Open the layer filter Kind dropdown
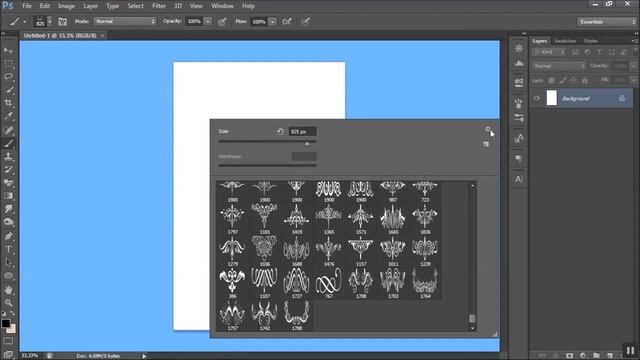This screenshot has height=360, width=640. (549, 52)
